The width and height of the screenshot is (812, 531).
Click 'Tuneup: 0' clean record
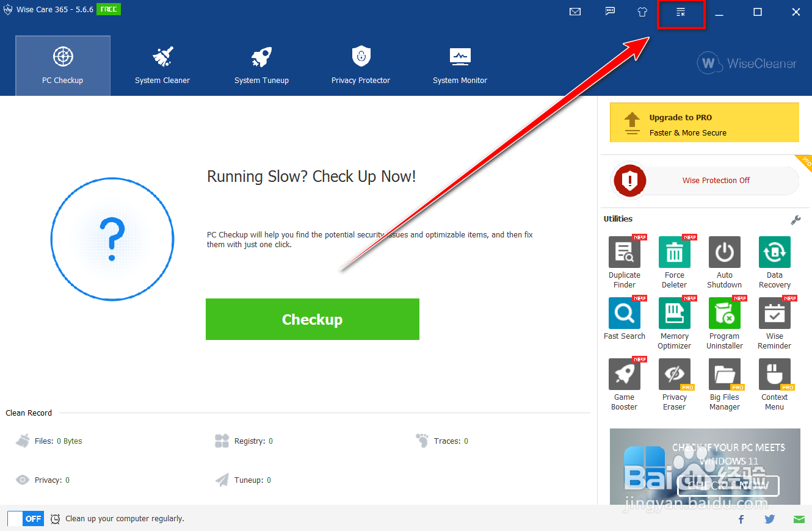tap(243, 480)
